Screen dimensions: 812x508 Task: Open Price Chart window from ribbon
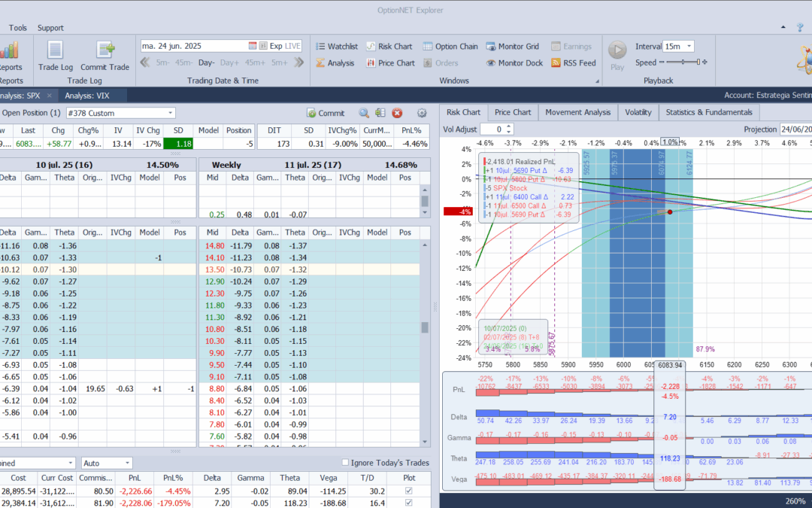[x=390, y=62]
